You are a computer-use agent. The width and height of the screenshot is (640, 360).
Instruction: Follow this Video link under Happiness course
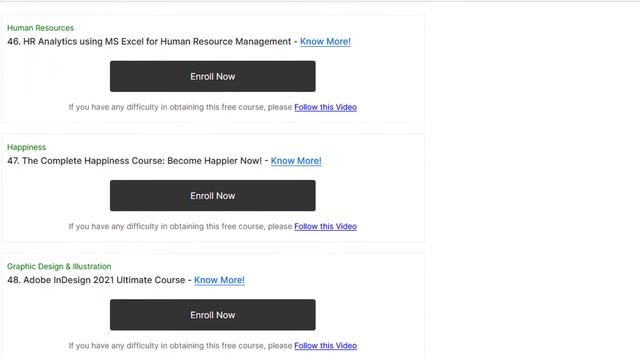point(325,226)
